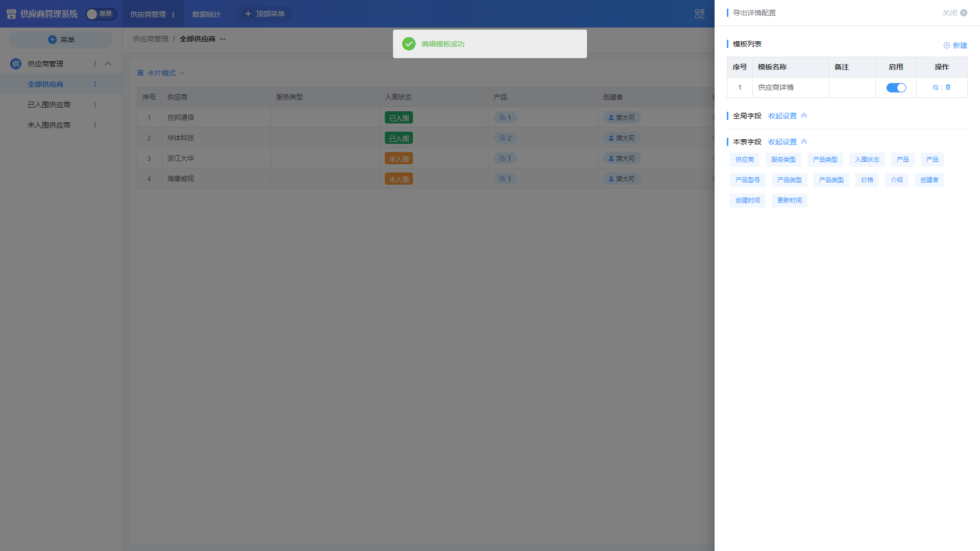980x551 pixels.
Task: Open options dots for 已入围供应商
Action: (95, 105)
